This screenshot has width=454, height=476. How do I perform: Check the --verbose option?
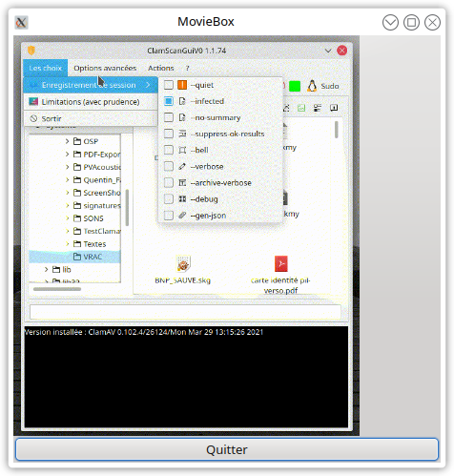[x=169, y=166]
